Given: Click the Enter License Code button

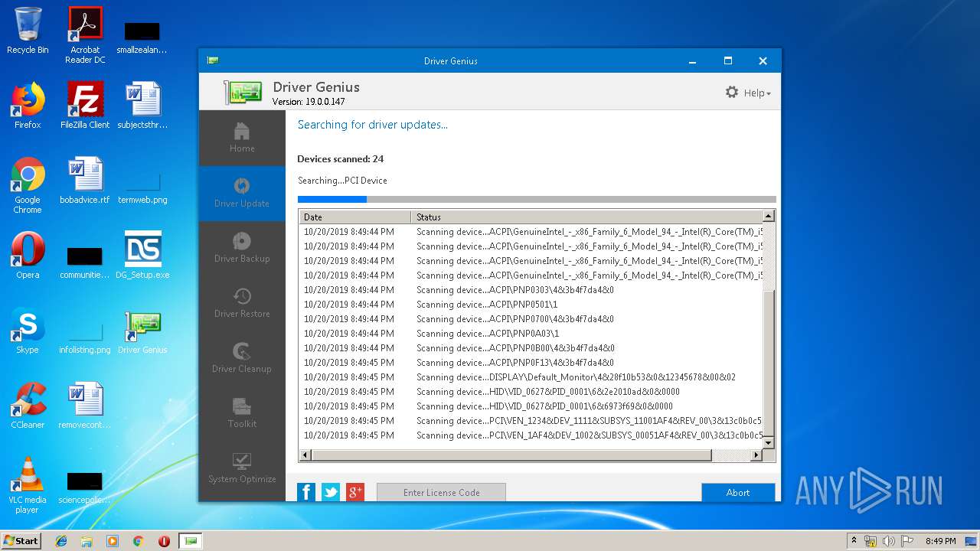Looking at the screenshot, I should (x=441, y=492).
